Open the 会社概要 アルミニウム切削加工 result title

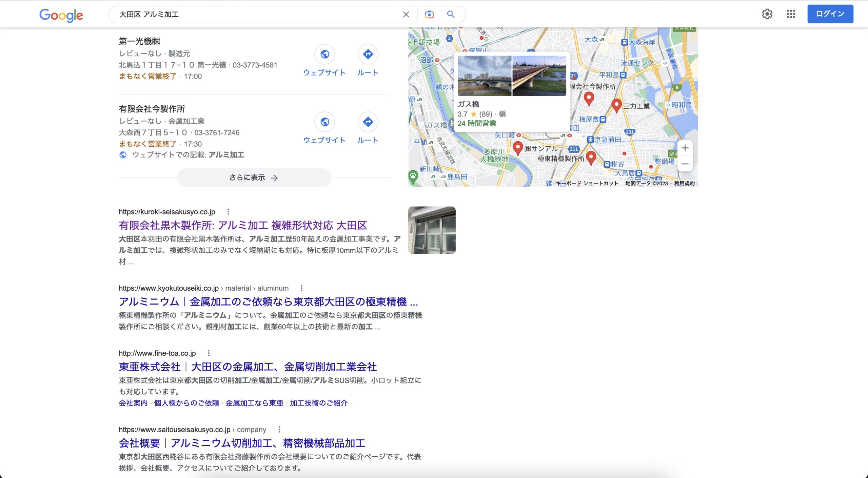tap(242, 443)
